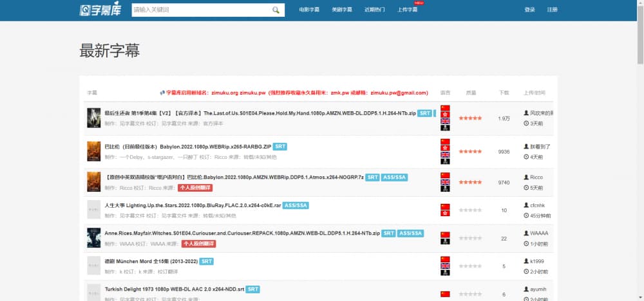Image resolution: width=644 pixels, height=301 pixels.
Task: Open the 美剧字幕 menu
Action: point(342,10)
